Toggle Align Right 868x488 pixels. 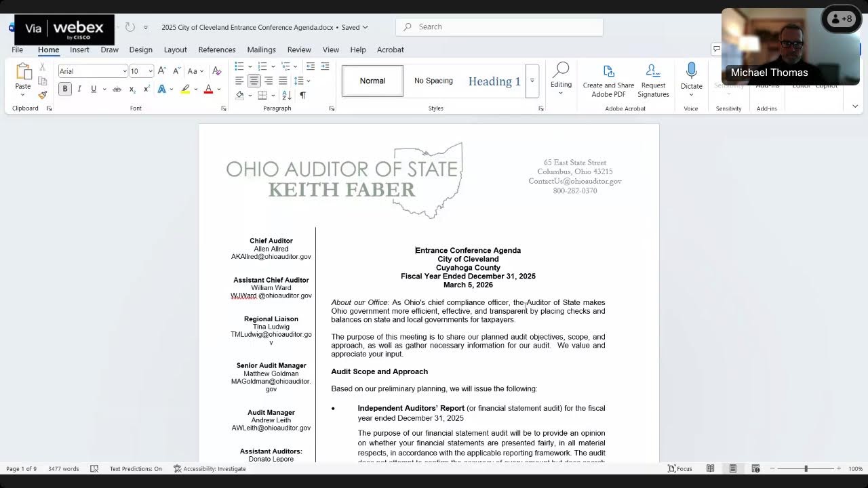click(269, 81)
